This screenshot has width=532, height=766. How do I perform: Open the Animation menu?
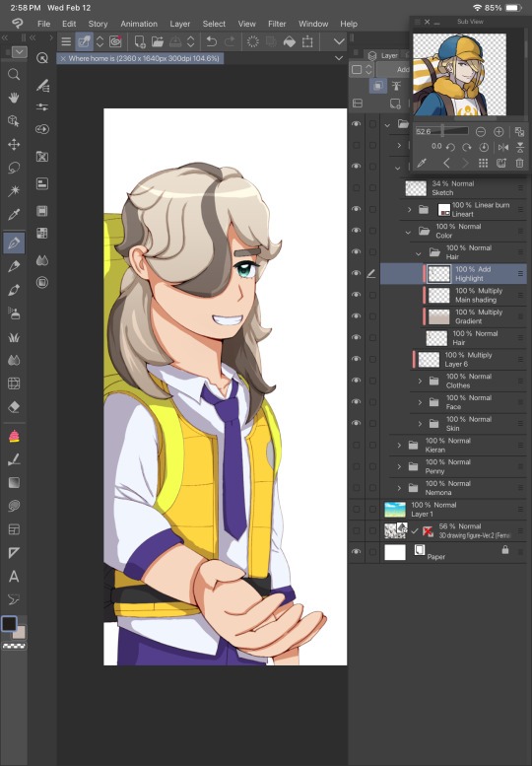pyautogui.click(x=139, y=24)
